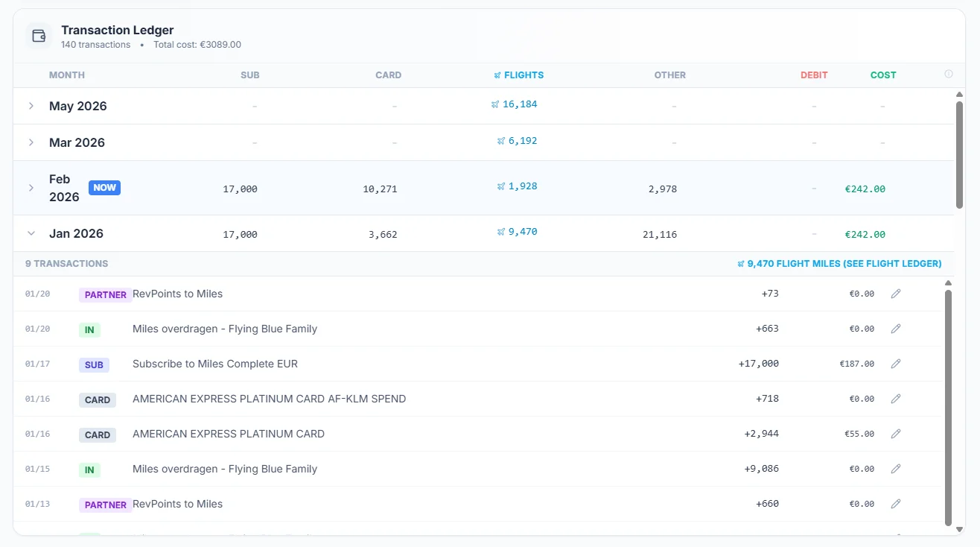
Task: Edit the AMERICAN EXPRESS PLATINUM CARD AF-KLM SPEND entry
Action: click(895, 398)
